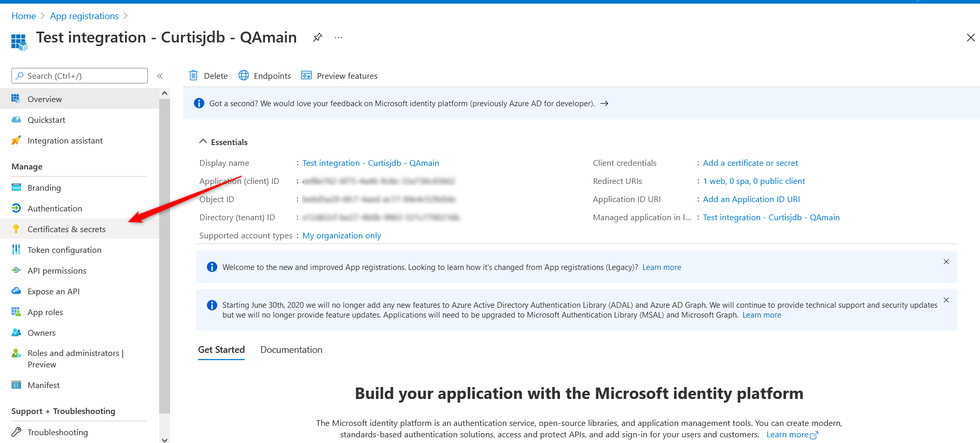The image size is (980, 443).
Task: Open the API permissions page
Action: [79, 270]
